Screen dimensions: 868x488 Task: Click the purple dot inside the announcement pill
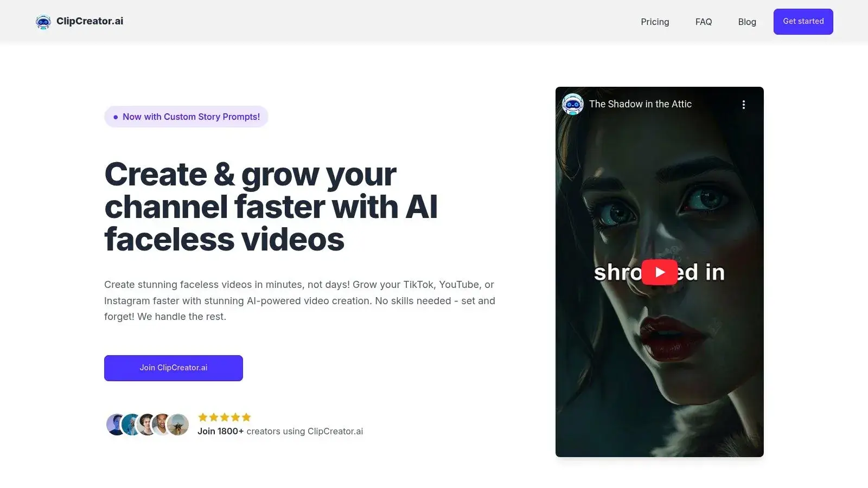(x=114, y=117)
